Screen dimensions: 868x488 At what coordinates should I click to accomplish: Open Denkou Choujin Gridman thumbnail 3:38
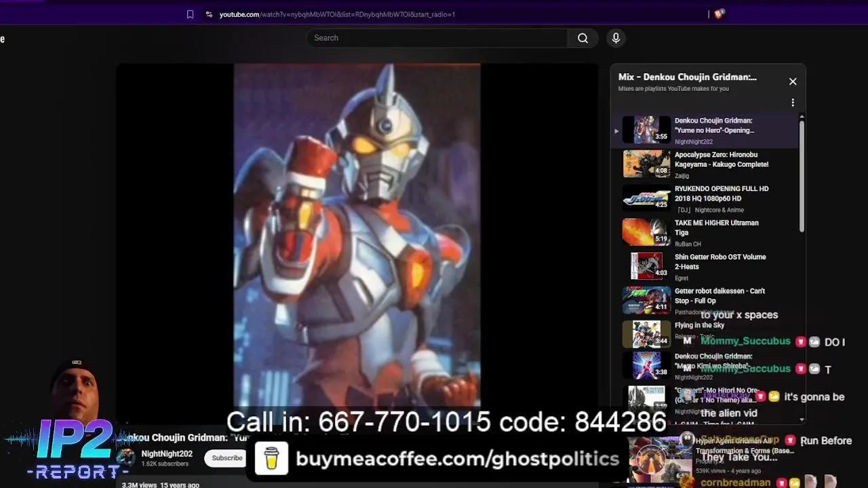pyautogui.click(x=646, y=366)
